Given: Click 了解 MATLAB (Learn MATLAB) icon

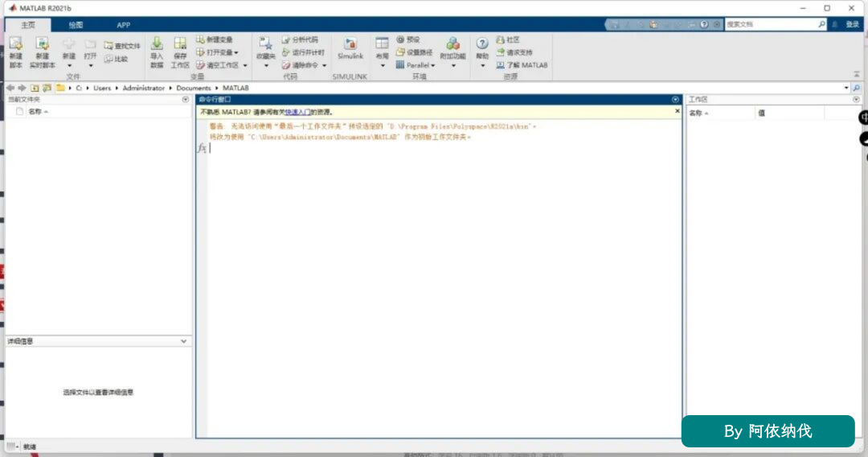Looking at the screenshot, I should pos(500,65).
